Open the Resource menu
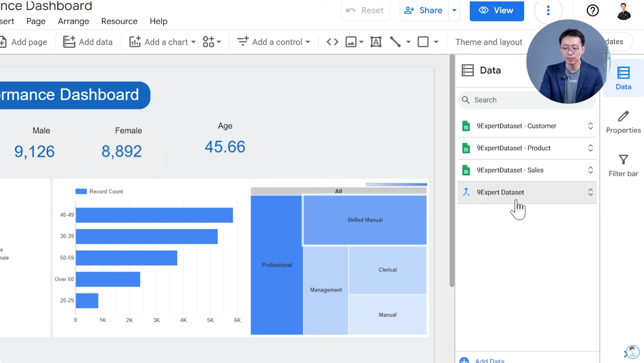 pyautogui.click(x=119, y=21)
